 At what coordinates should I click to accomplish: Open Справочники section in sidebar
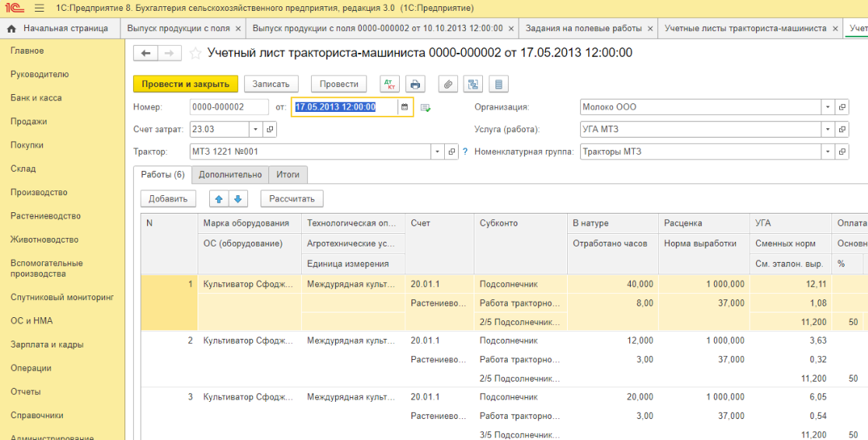point(37,415)
